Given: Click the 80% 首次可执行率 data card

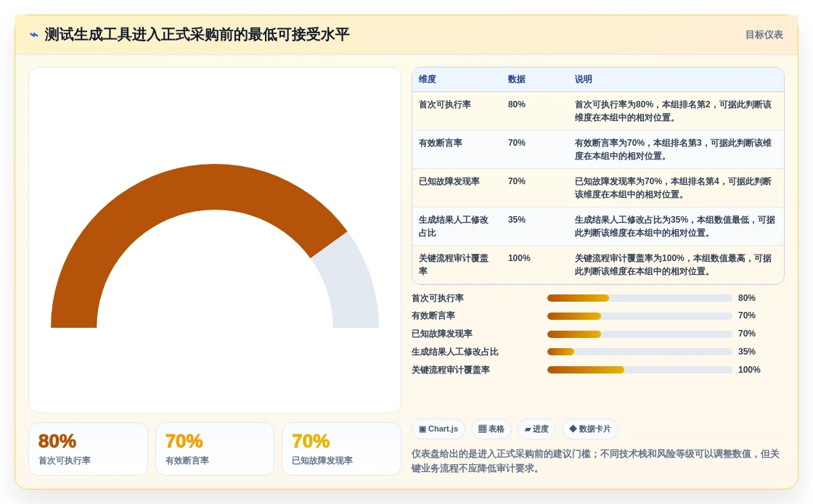Looking at the screenshot, I should 88,449.
